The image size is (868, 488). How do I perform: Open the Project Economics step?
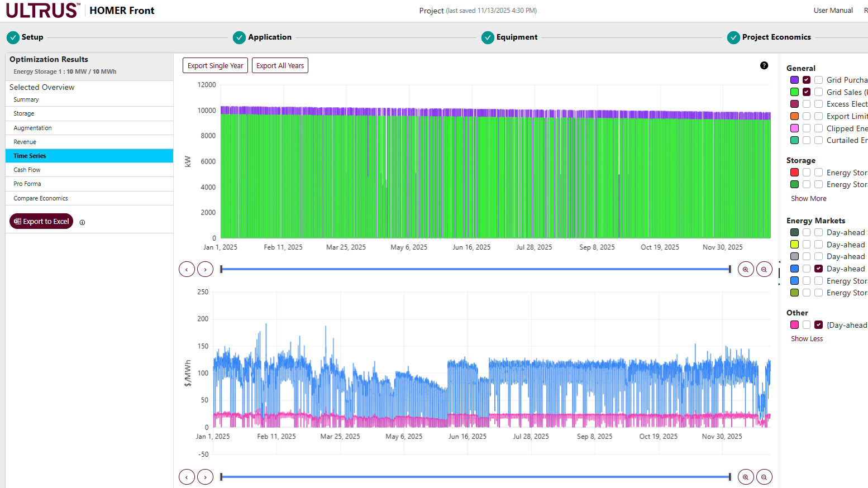point(776,37)
